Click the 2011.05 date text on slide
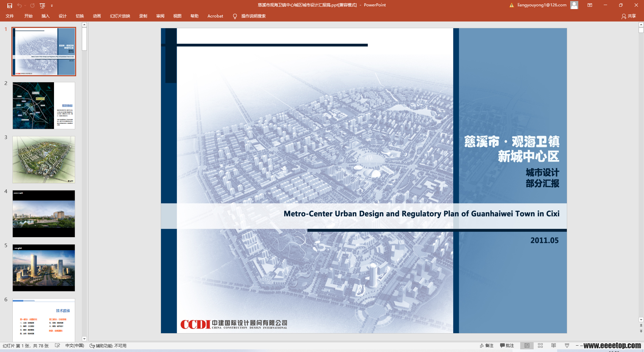Screen dimensions: 644x352 [x=544, y=240]
